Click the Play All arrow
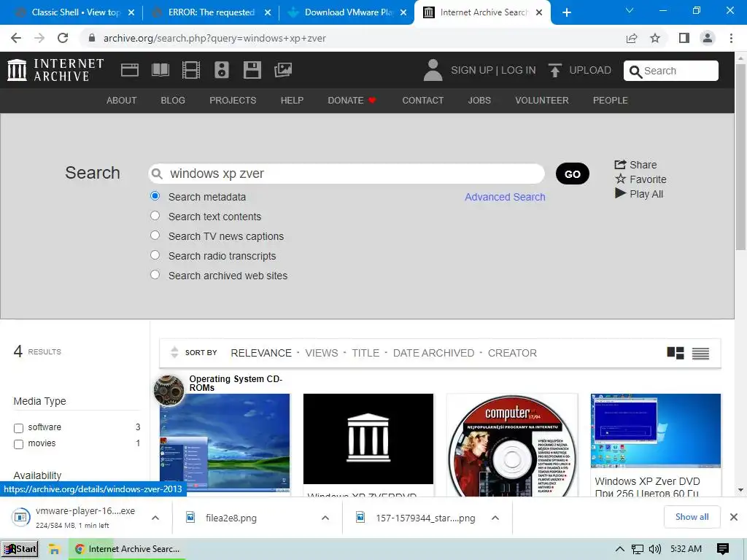 pos(620,193)
